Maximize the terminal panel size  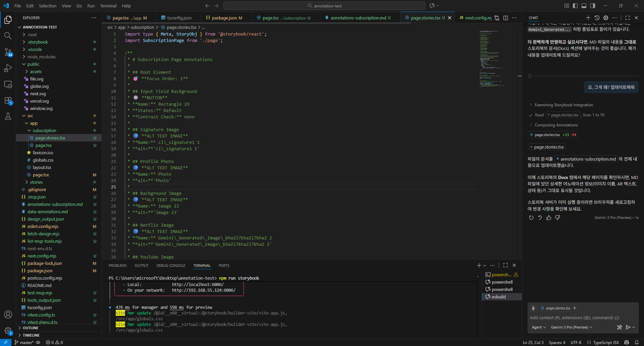tap(505, 265)
